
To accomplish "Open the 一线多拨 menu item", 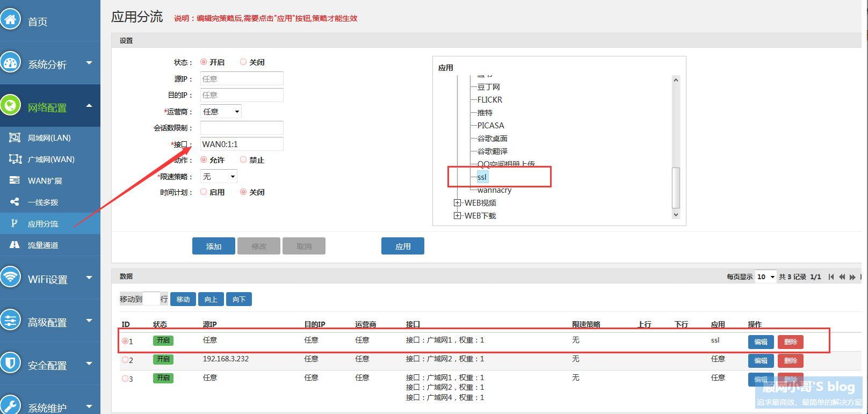I will [x=43, y=202].
